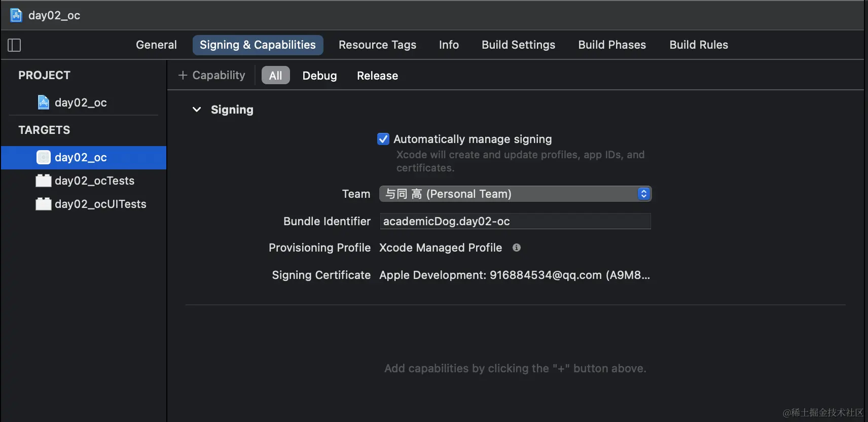
Task: Select the Debug configuration filter
Action: [x=319, y=76]
